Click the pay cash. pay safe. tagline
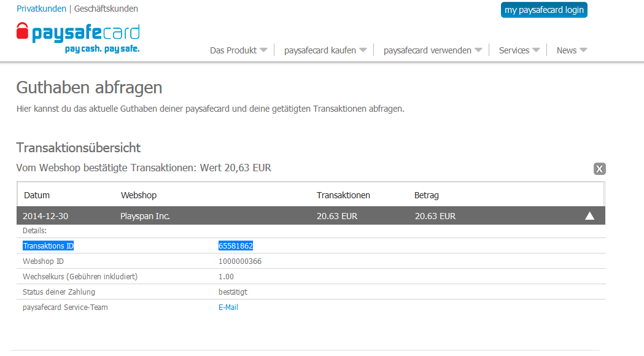Image resolution: width=644 pixels, height=356 pixels. (102, 48)
